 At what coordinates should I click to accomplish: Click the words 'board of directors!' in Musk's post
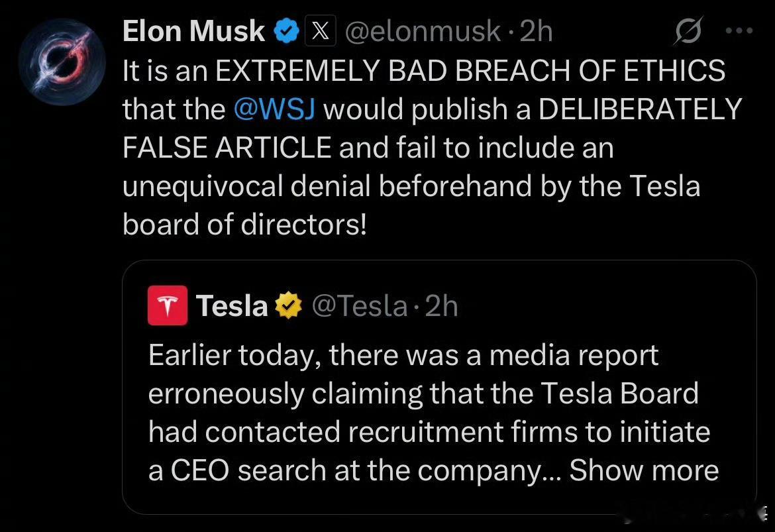click(244, 225)
